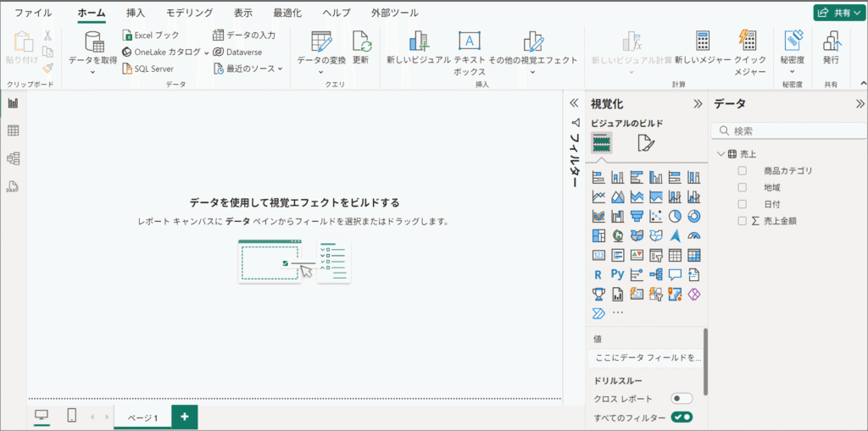Open more visuals via the ellipsis
This screenshot has width=868, height=431.
point(618,312)
